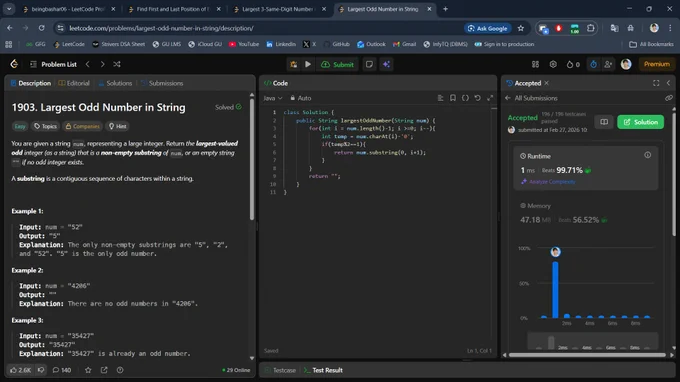This screenshot has width=680, height=382.
Task: Open the layout grid icon in header
Action: [x=535, y=64]
